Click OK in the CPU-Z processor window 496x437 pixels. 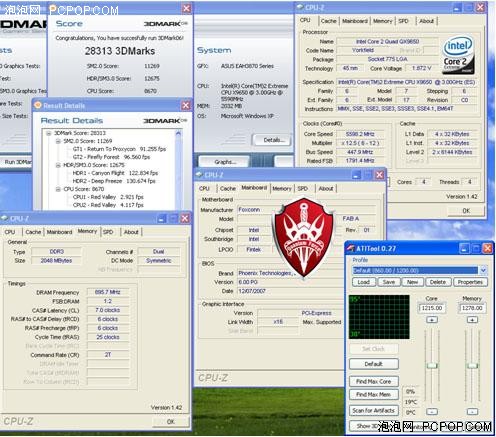[x=466, y=211]
